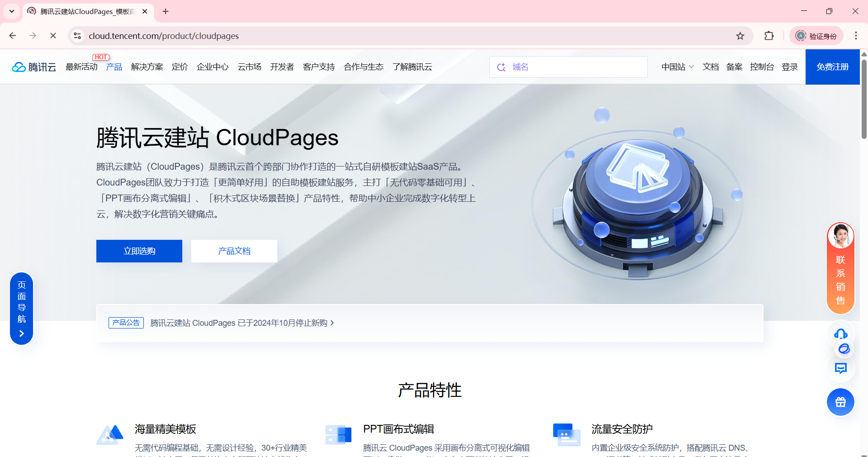
Task: Open new browser tab with plus icon
Action: (x=166, y=11)
